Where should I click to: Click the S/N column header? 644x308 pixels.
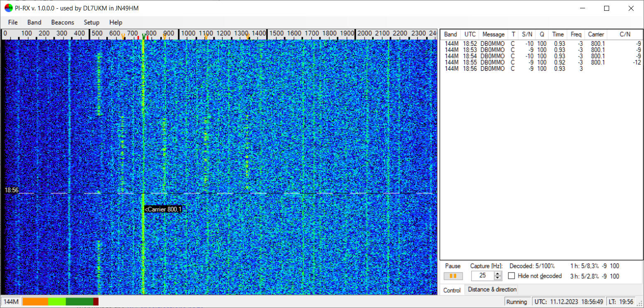pos(527,34)
